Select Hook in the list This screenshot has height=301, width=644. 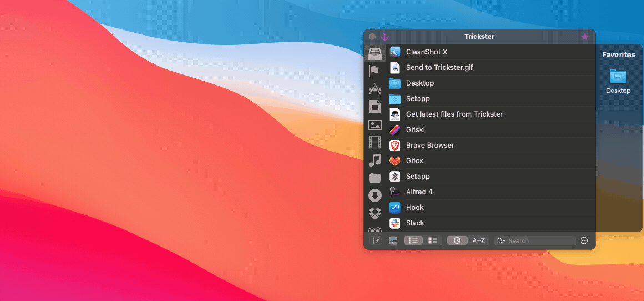pos(491,207)
